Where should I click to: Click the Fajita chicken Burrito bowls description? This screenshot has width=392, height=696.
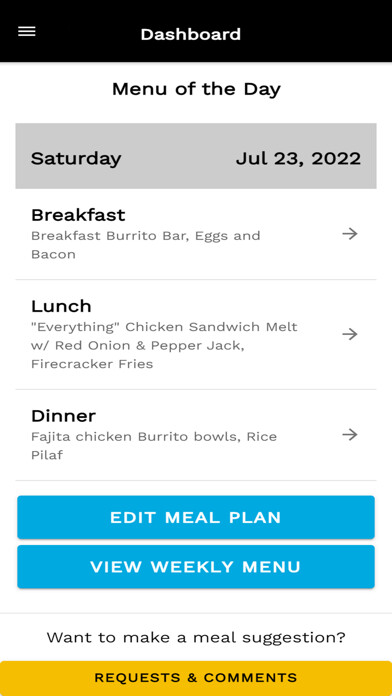[x=154, y=446]
